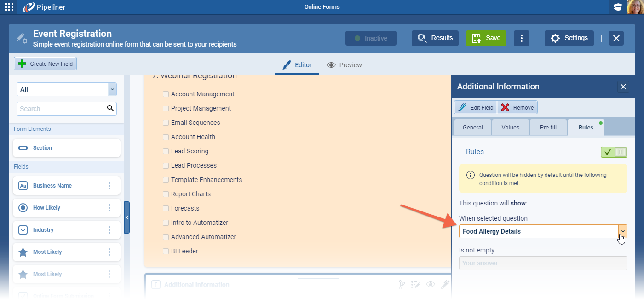Switch to the Preview tab
Screen dimensions: 644x299
tap(345, 65)
